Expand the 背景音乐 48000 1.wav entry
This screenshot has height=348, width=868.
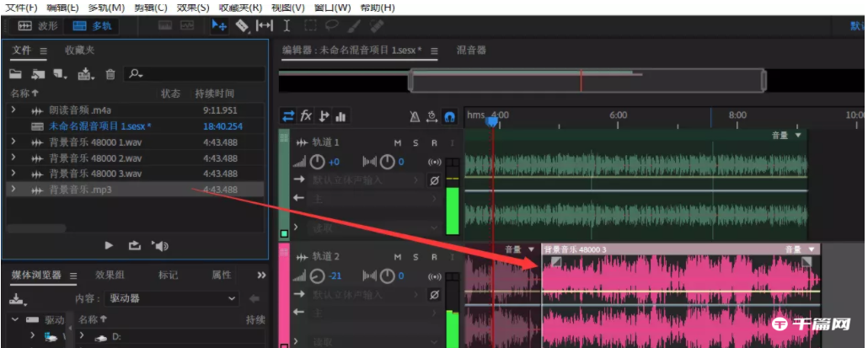(13, 142)
